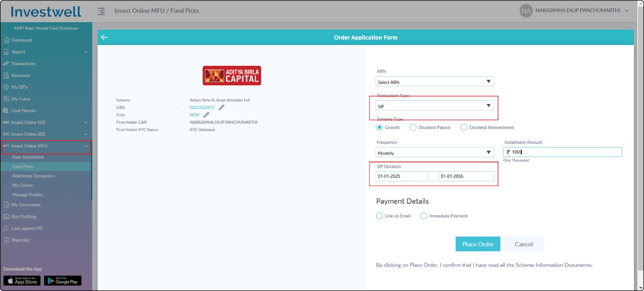Viewport: 644px width, 291px height.
Task: Click the Place Order button
Action: tap(478, 244)
